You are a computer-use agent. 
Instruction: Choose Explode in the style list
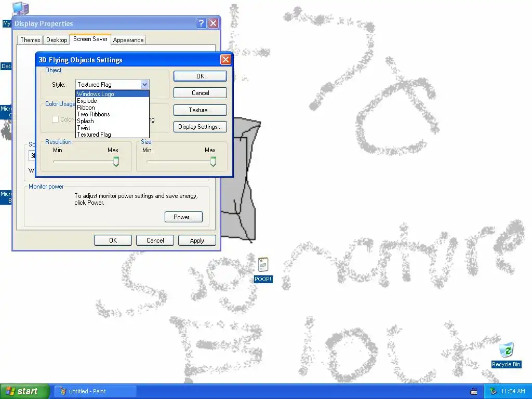point(112,101)
